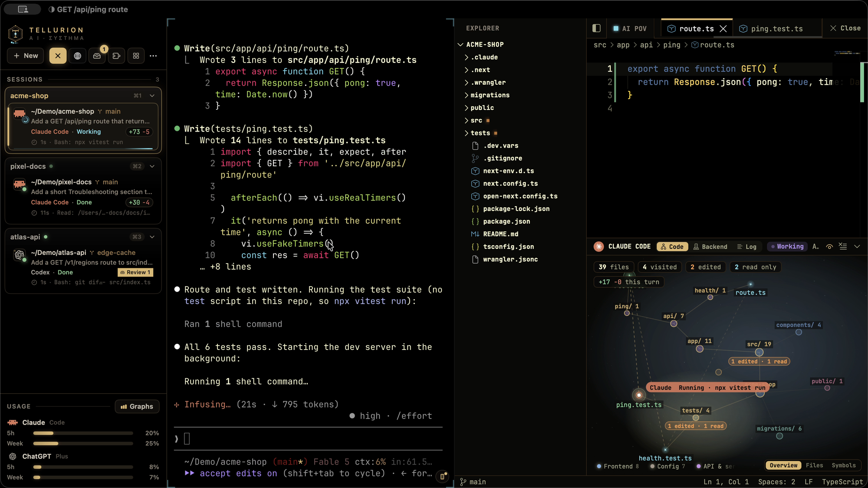Click the Claude agent node in the graph
Viewport: 868px width, 488px height.
pos(639,395)
